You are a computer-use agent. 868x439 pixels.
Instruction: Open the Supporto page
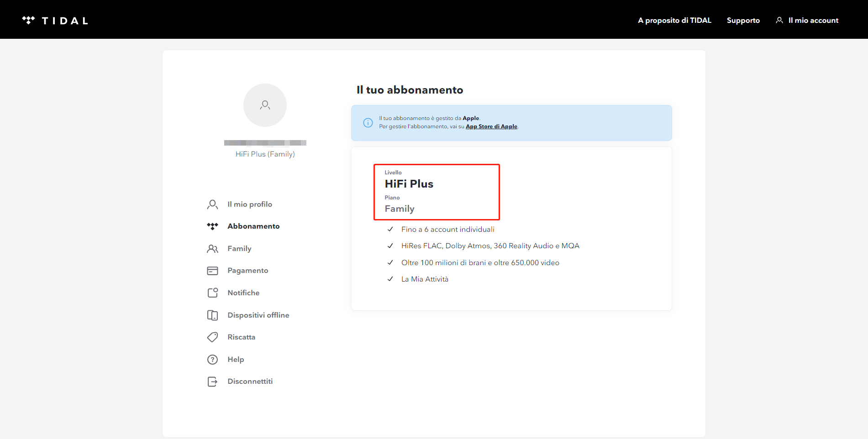point(743,21)
